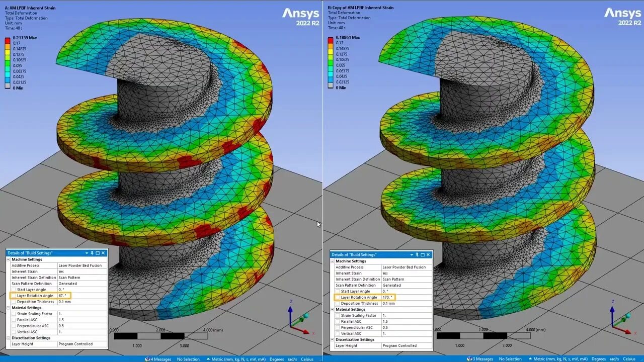This screenshot has height=362, width=644.
Task: Check the Strain Scaling Factor box in the right window
Action: point(338,315)
